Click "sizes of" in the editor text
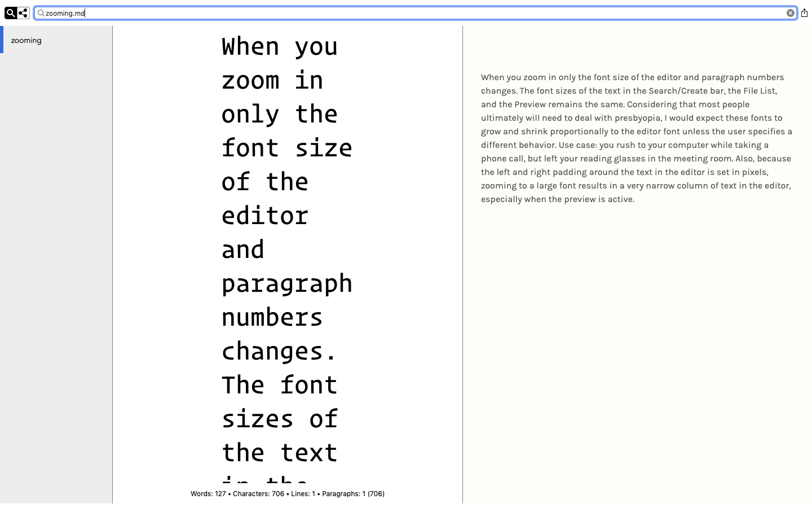This screenshot has height=508, width=812. [279, 419]
